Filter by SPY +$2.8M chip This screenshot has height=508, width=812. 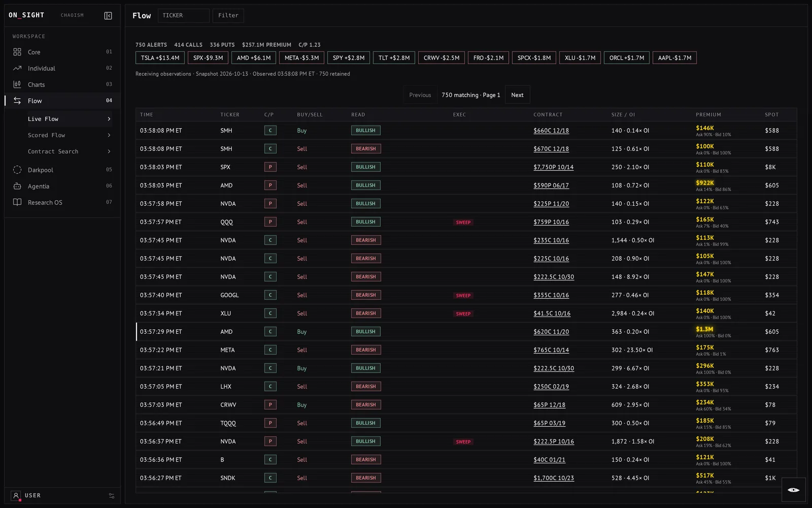349,58
